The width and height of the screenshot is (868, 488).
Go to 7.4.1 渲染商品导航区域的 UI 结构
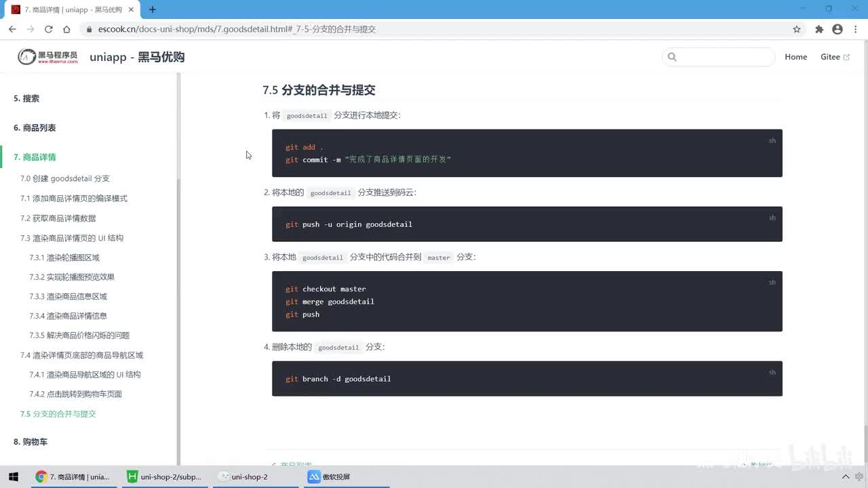click(x=85, y=374)
